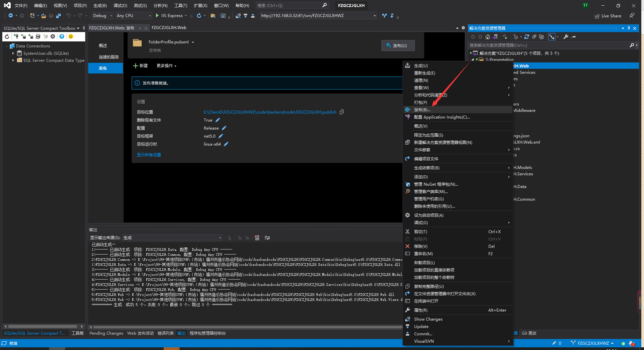
Task: Click the browser refresh icon in toolbar
Action: pos(199,16)
